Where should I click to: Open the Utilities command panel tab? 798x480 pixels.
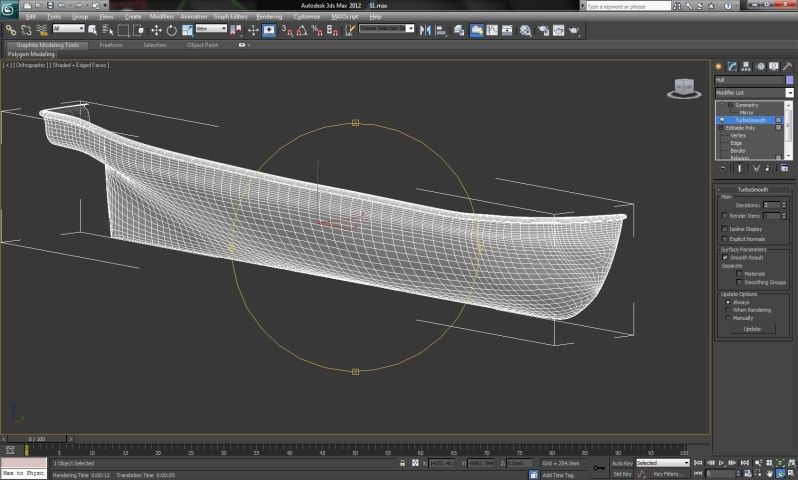[x=787, y=67]
